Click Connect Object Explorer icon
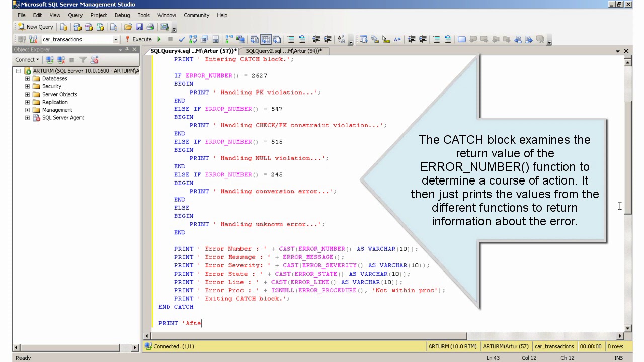The width and height of the screenshot is (644, 362). coord(49,60)
